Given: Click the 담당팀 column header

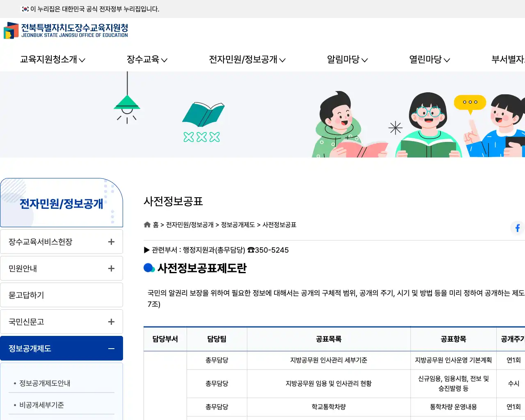Looking at the screenshot, I should click(217, 339).
